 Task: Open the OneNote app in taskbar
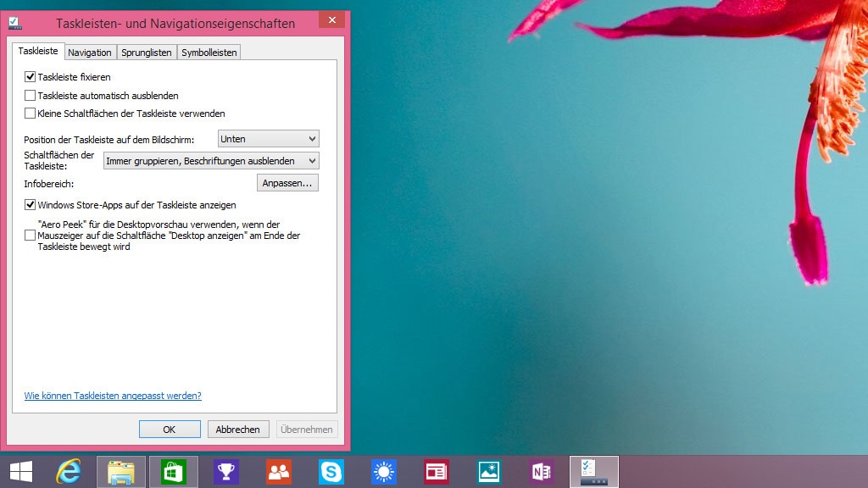tap(541, 472)
